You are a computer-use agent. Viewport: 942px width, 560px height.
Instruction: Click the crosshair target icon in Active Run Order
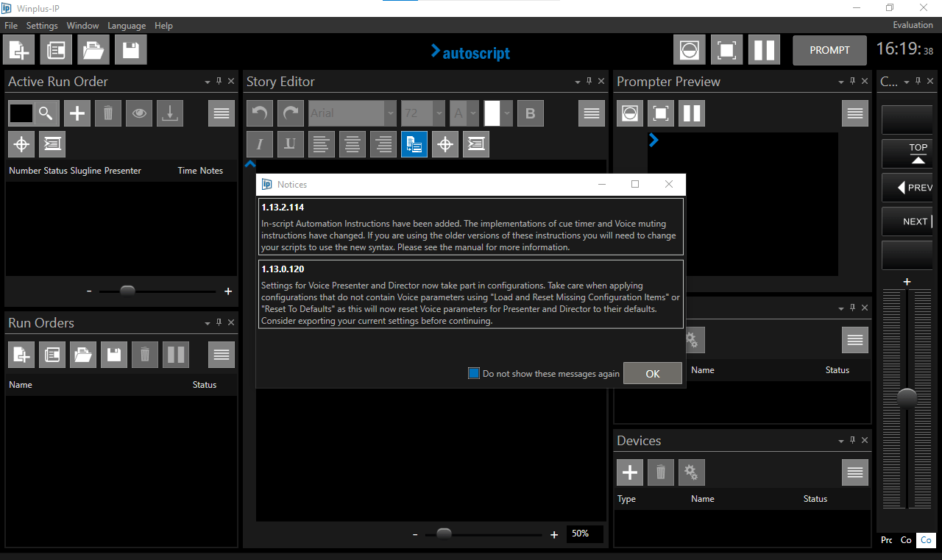(x=21, y=144)
